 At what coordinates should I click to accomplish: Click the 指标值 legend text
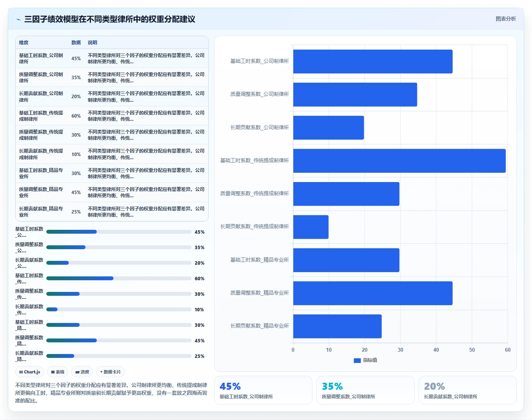tap(370, 360)
